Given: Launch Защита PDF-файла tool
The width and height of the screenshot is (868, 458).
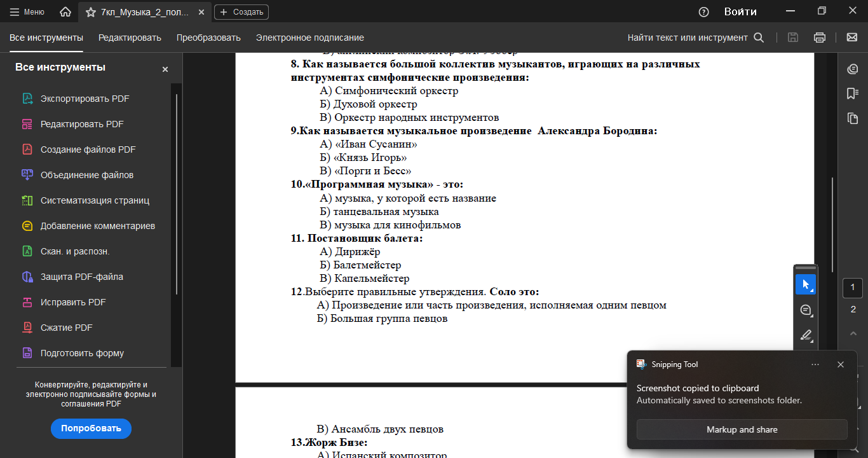Looking at the screenshot, I should pyautogui.click(x=82, y=277).
